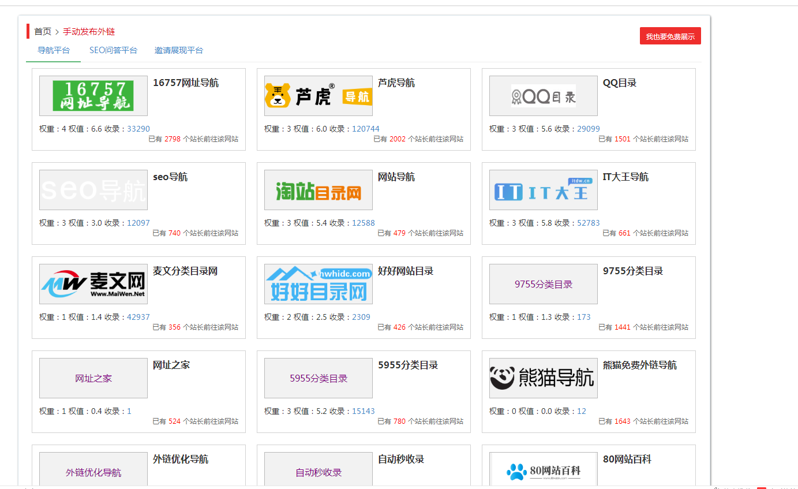798x489 pixels.
Task: Click the red visitor count 1643
Action: (622, 422)
